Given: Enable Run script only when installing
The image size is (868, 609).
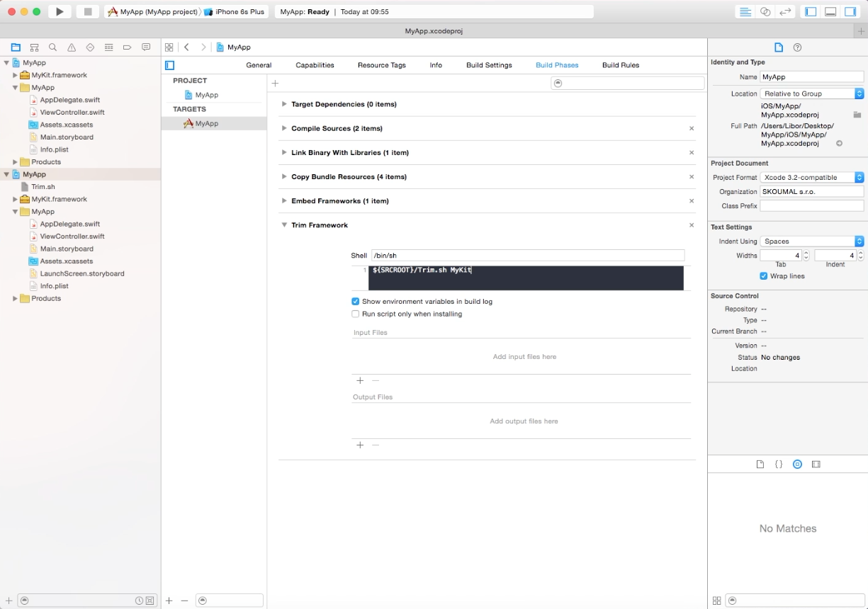Looking at the screenshot, I should pos(356,314).
